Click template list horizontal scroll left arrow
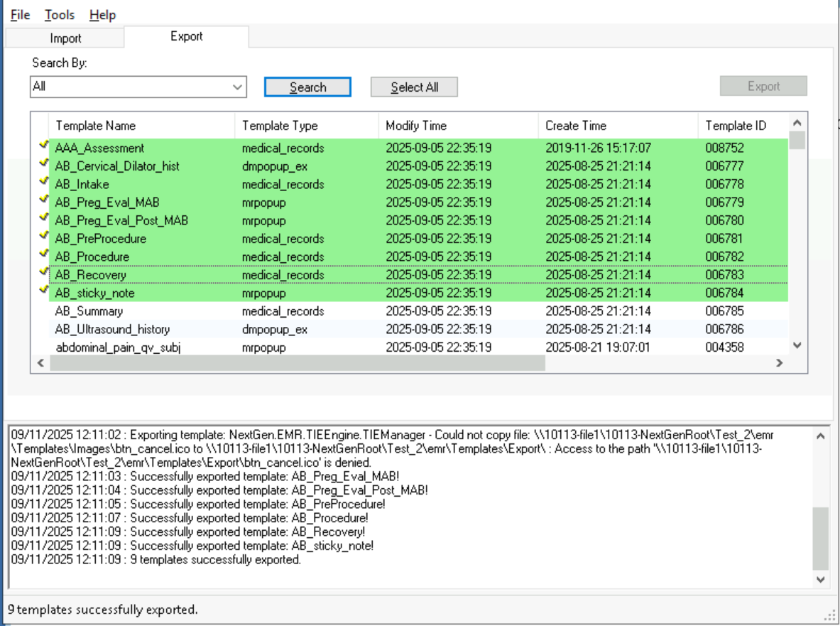Viewport: 840px width, 626px height. (40, 363)
